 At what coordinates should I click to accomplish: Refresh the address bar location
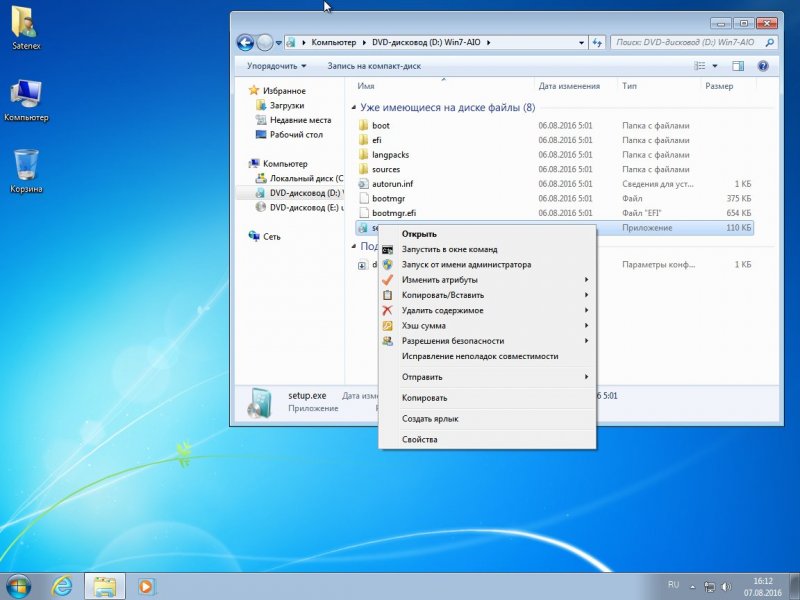coord(596,43)
